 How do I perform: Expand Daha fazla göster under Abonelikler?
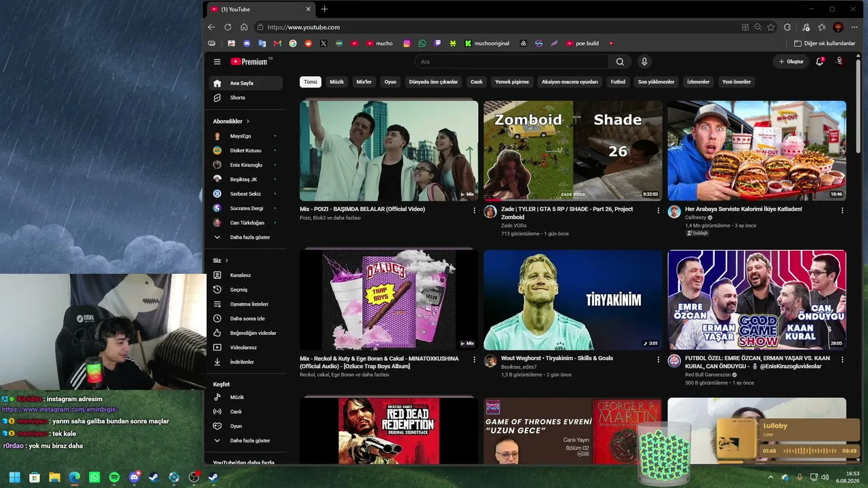246,237
